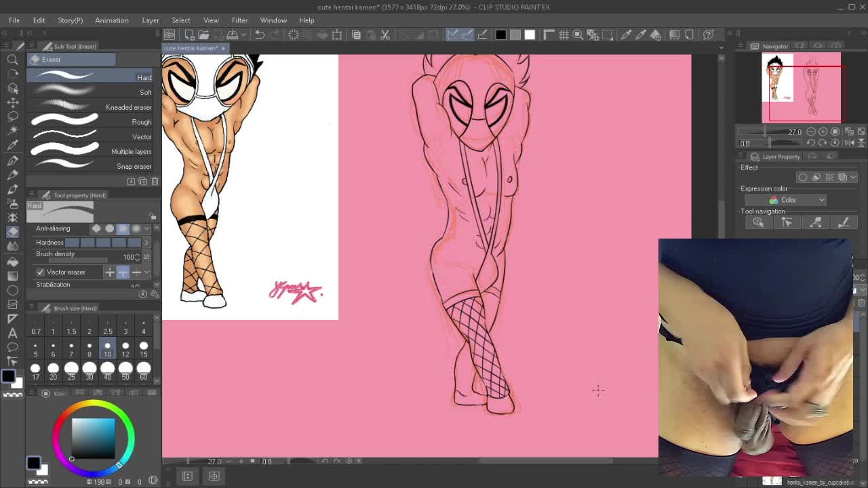
Task: Click the Navigator preview thumbnail
Action: point(802,88)
